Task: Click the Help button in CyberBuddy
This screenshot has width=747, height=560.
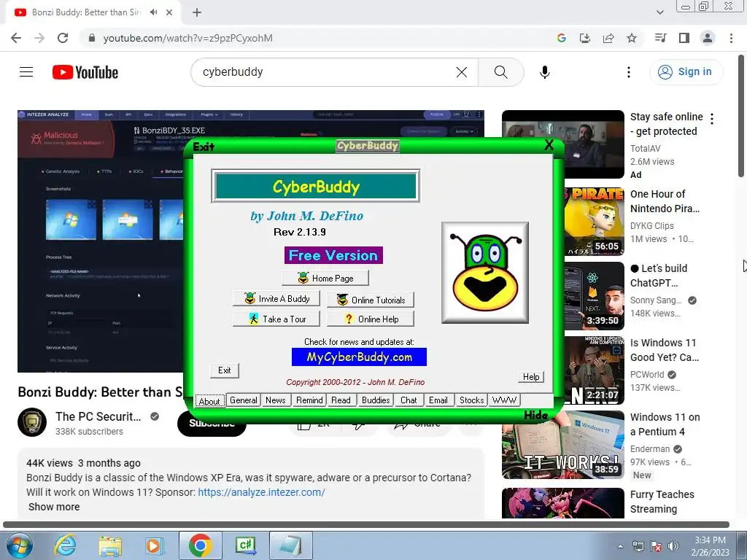Action: [x=531, y=377]
